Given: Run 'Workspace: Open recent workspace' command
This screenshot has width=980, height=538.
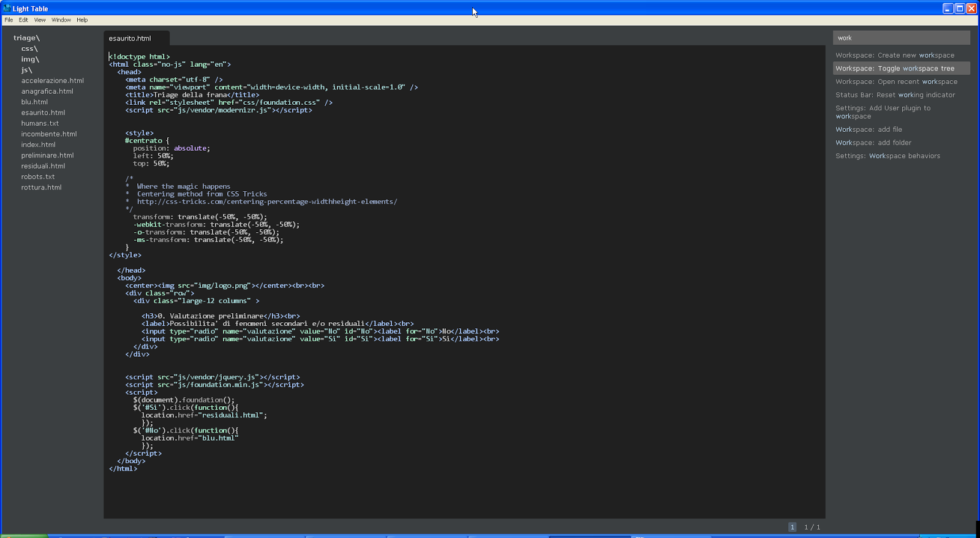Looking at the screenshot, I should pos(901,81).
